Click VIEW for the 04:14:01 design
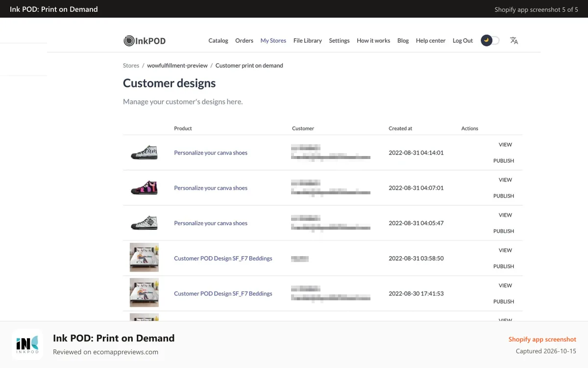Image resolution: width=588 pixels, height=368 pixels. click(505, 145)
